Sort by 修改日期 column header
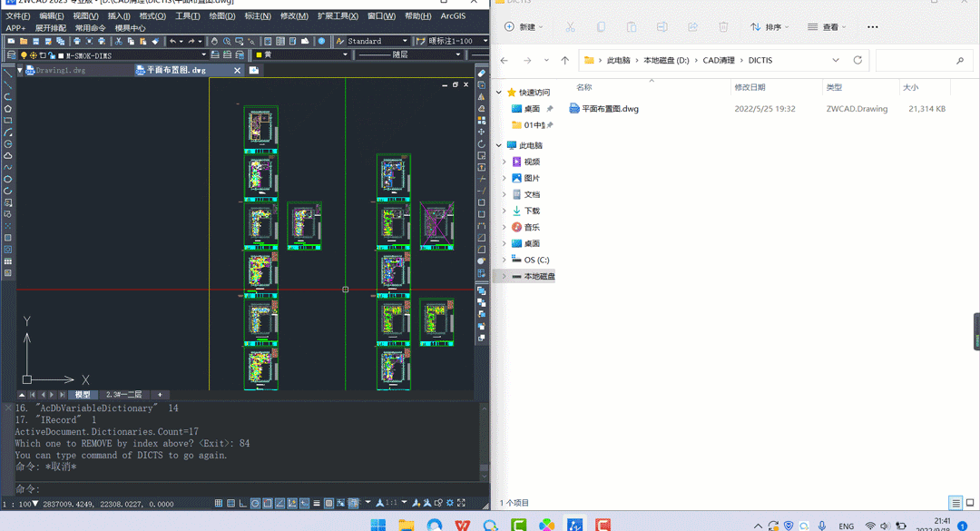The height and width of the screenshot is (531, 980). coord(750,87)
